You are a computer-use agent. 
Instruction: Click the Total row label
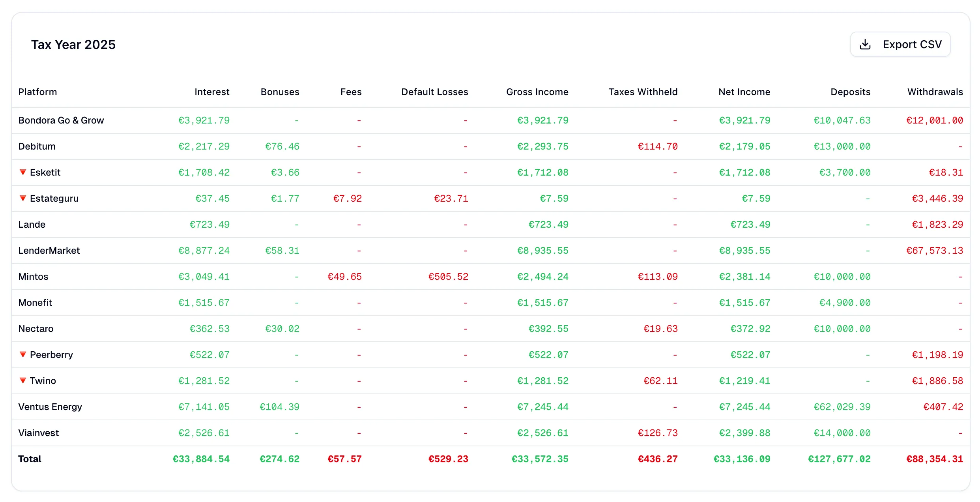click(x=29, y=459)
